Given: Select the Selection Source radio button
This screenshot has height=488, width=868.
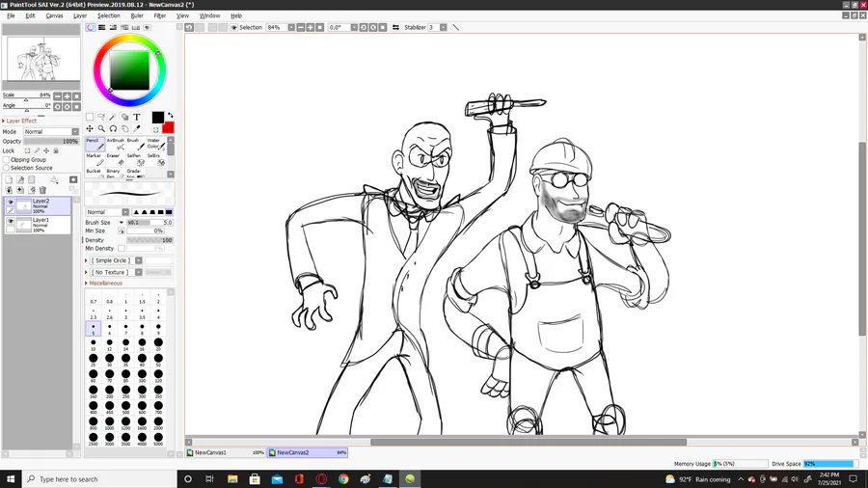Looking at the screenshot, I should [x=7, y=168].
